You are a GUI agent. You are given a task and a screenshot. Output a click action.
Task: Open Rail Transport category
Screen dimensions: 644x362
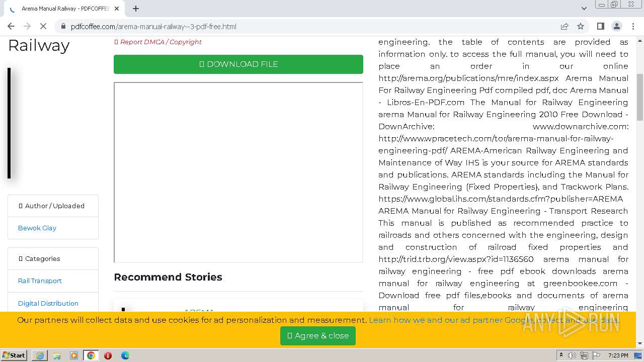tap(40, 281)
